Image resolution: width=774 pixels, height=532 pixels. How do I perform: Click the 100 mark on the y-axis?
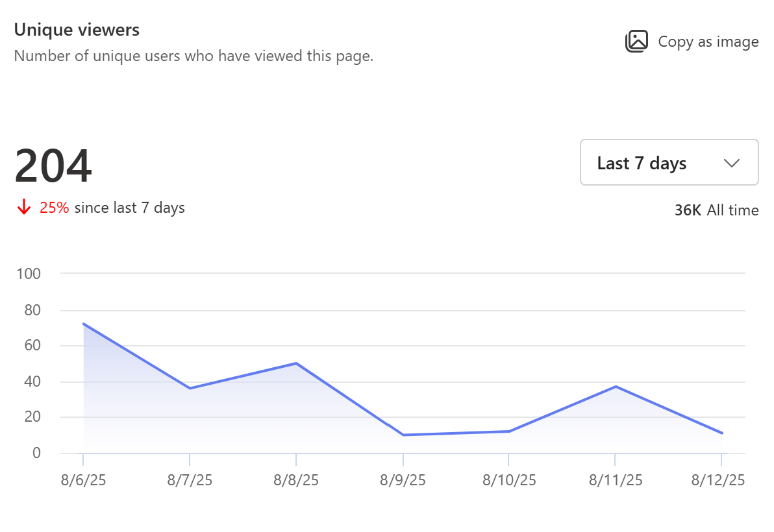tap(30, 273)
